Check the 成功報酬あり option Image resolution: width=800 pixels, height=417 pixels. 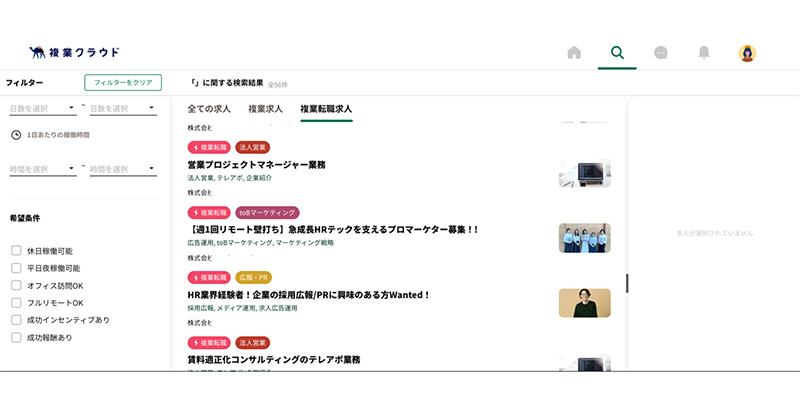coord(16,338)
